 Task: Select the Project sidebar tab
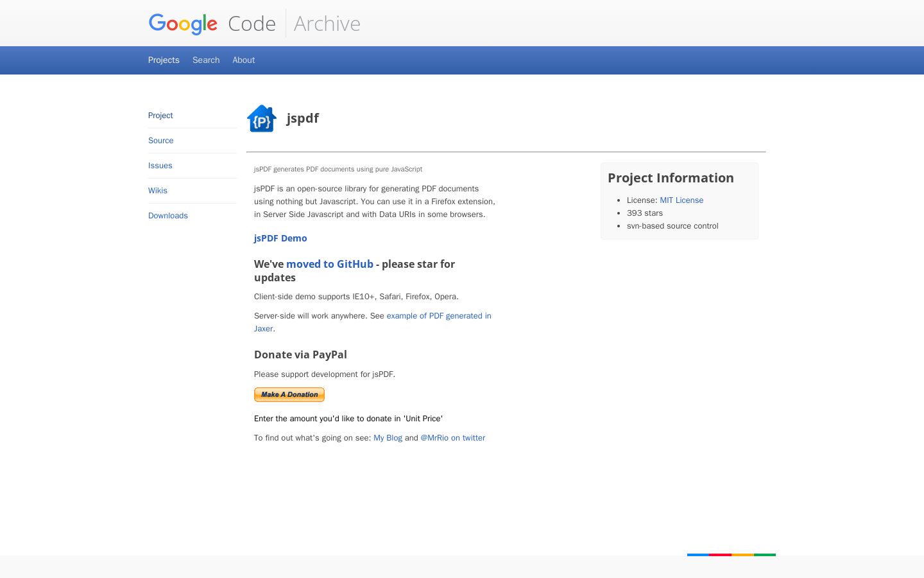tap(160, 116)
